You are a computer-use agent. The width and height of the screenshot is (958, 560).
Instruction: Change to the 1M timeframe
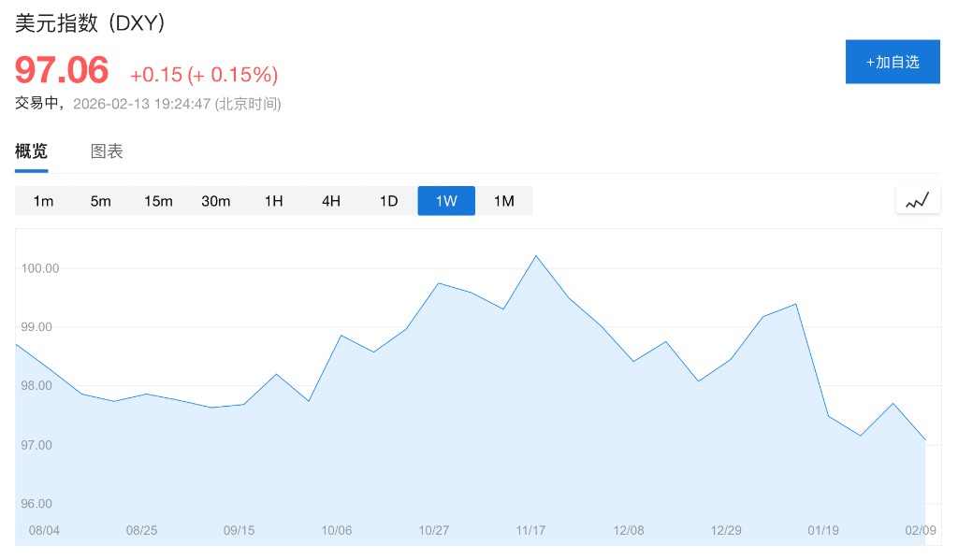pyautogui.click(x=504, y=201)
